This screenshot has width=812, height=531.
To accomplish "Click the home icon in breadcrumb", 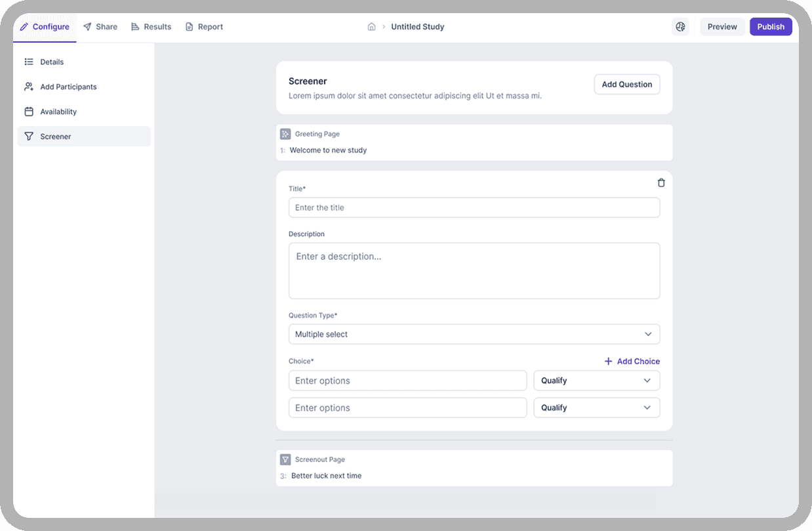I will [371, 27].
